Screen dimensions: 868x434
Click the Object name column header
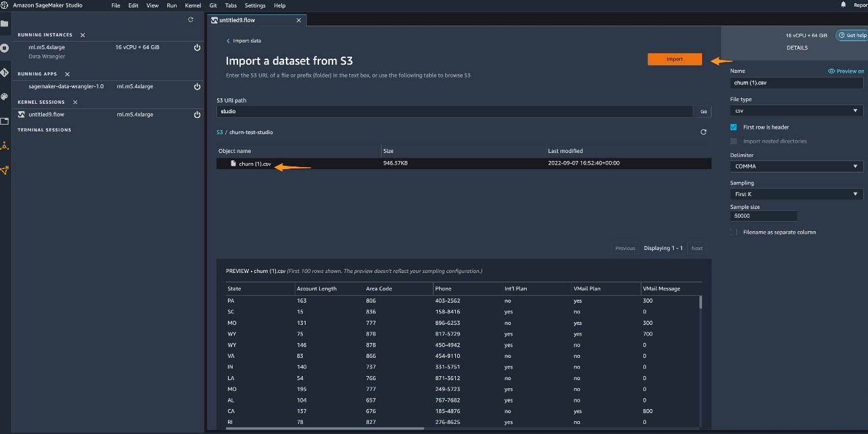(x=235, y=151)
